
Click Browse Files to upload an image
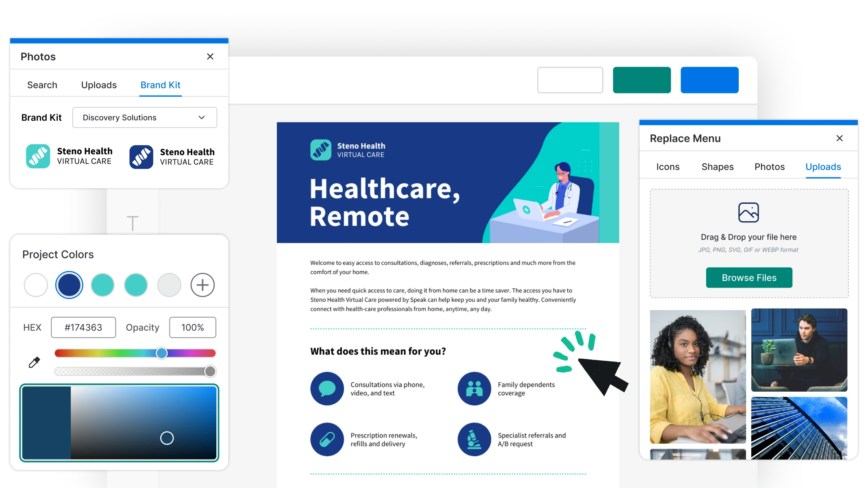(x=749, y=277)
